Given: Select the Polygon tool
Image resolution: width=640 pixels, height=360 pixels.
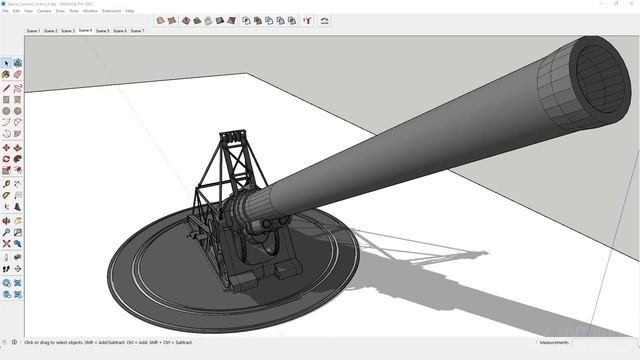Looking at the screenshot, I should [18, 111].
